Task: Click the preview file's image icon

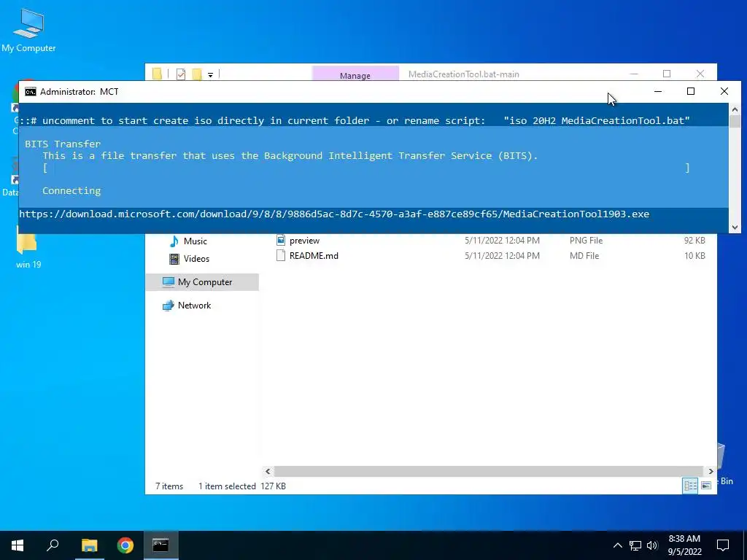Action: 281,240
